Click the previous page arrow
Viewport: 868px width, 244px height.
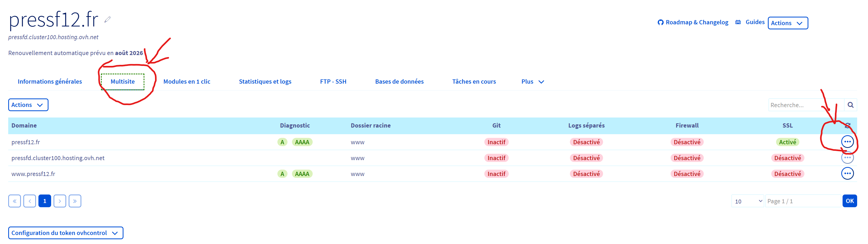(30, 201)
